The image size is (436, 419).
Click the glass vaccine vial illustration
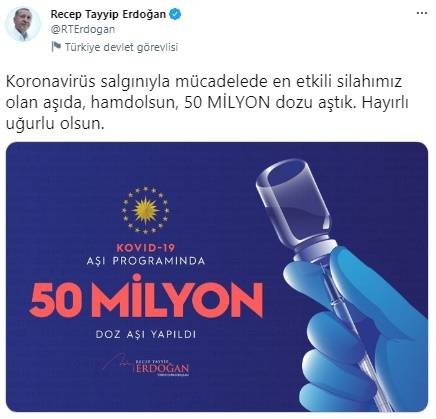(294, 206)
